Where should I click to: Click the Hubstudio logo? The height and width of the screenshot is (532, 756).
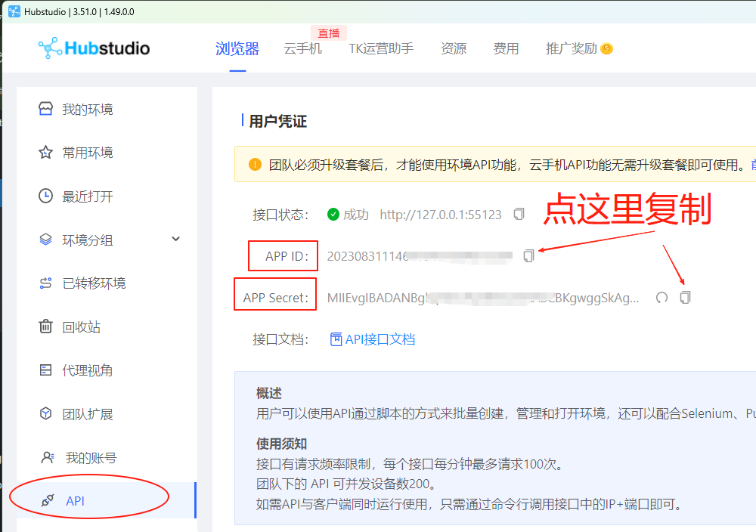pyautogui.click(x=94, y=47)
